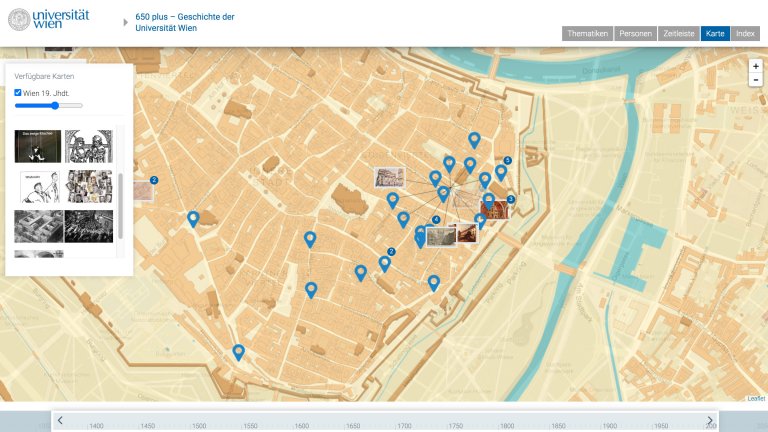Click the blue pin nearest the left panel

(x=193, y=218)
